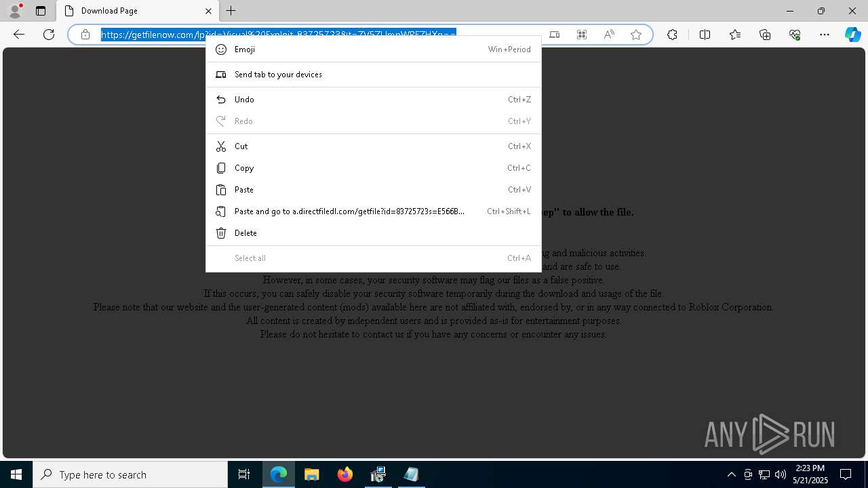Select the Download Page tab
Viewport: 868px width, 488px height.
pyautogui.click(x=138, y=11)
